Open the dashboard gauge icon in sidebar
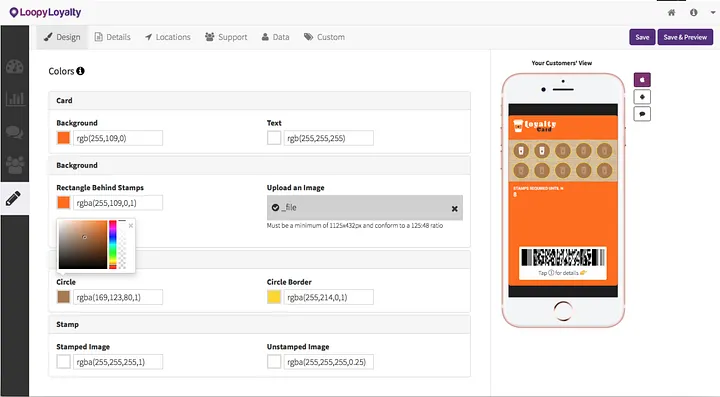 click(x=15, y=67)
